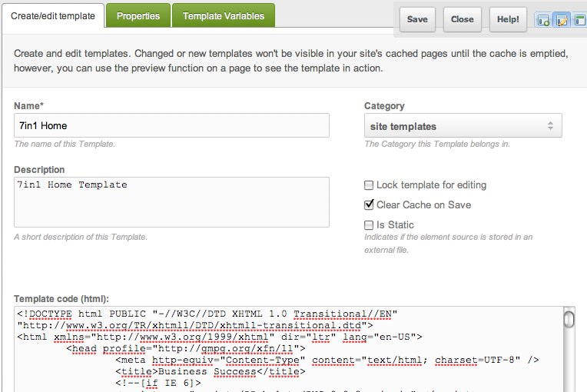Click the Close button
587x392 pixels.
pyautogui.click(x=463, y=19)
